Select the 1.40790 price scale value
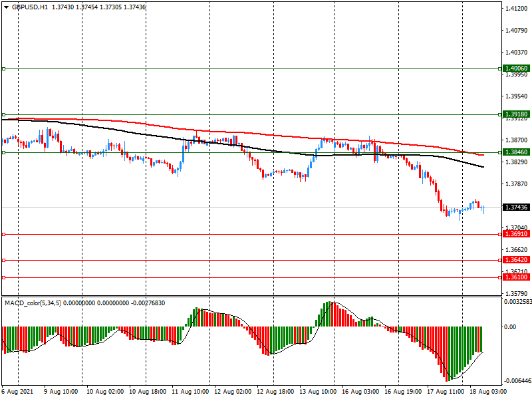This screenshot has height=399, width=532. click(x=517, y=31)
